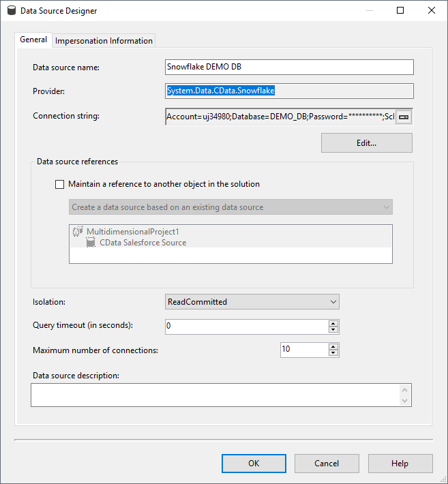Click the Data source name field
This screenshot has height=484, width=448.
coord(289,67)
